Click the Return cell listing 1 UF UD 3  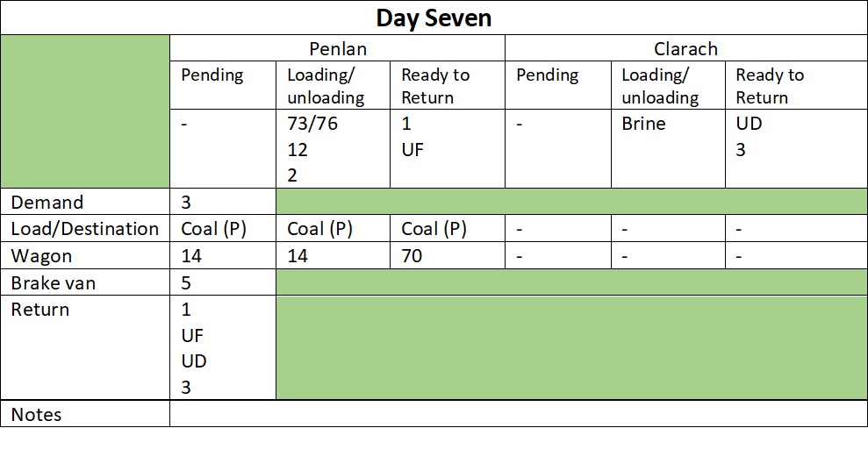click(223, 347)
